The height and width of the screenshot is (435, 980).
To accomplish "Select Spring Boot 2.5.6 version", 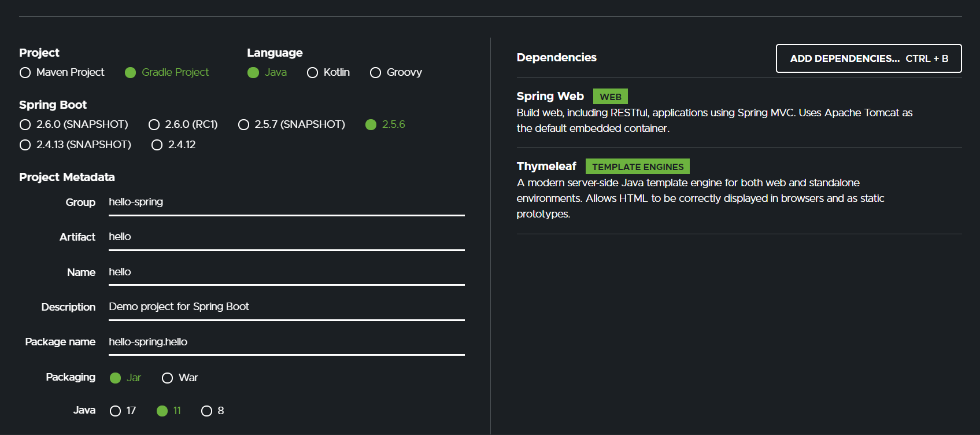I will point(385,124).
